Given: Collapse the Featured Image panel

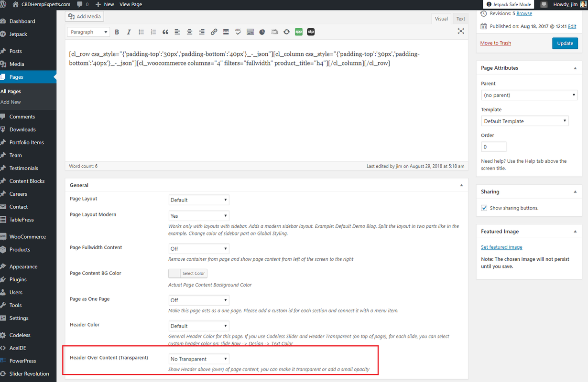Looking at the screenshot, I should (575, 232).
